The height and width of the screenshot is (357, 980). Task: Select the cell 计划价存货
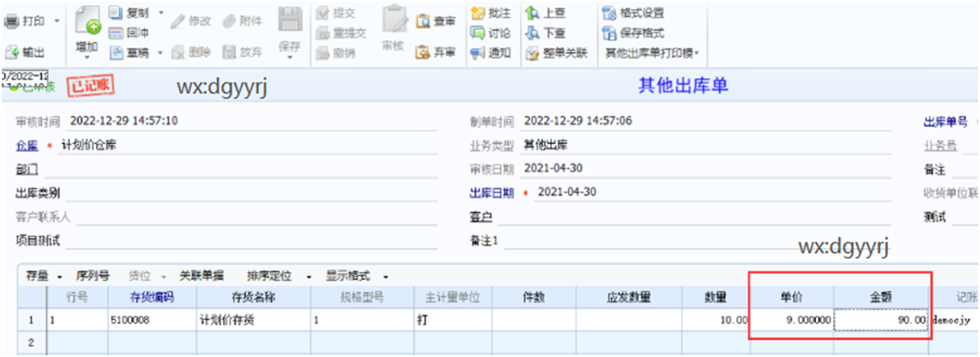(254, 320)
